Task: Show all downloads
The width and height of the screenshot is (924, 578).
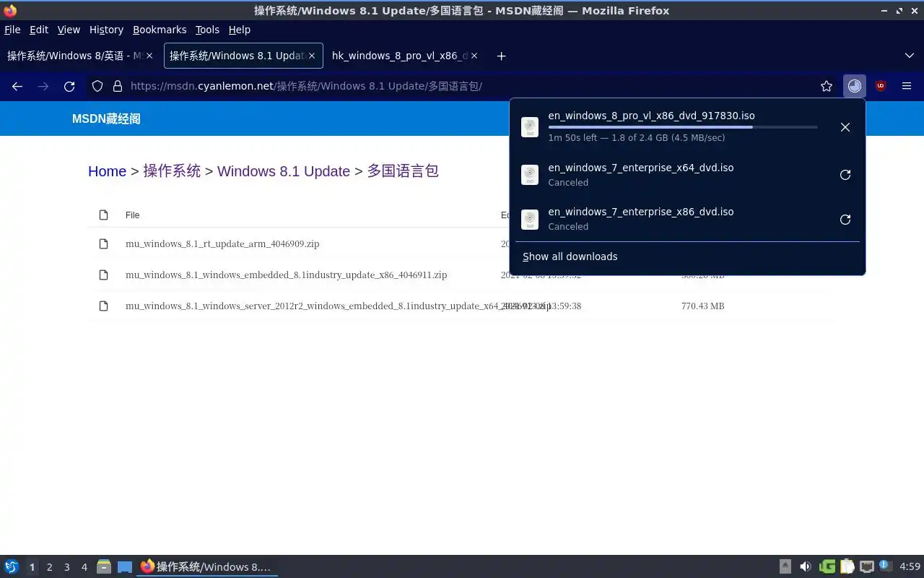Action: (570, 256)
